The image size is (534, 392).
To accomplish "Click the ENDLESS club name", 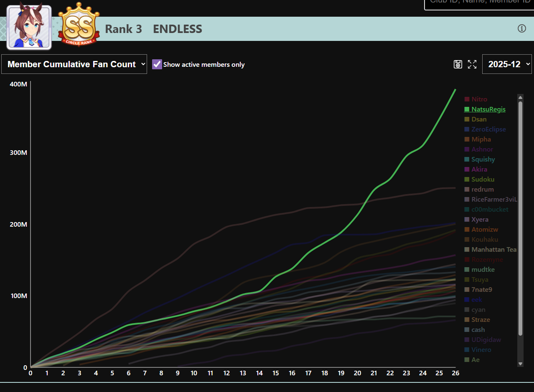I will [178, 29].
